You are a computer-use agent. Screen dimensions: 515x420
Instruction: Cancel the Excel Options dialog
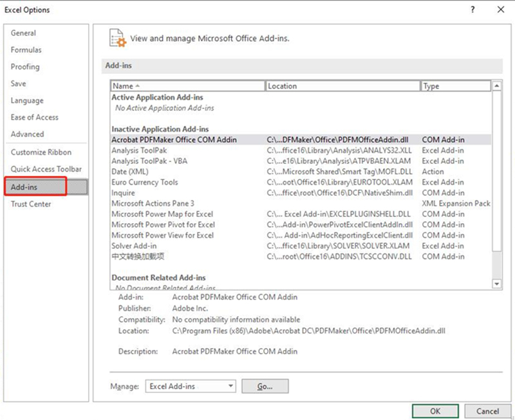(x=487, y=410)
